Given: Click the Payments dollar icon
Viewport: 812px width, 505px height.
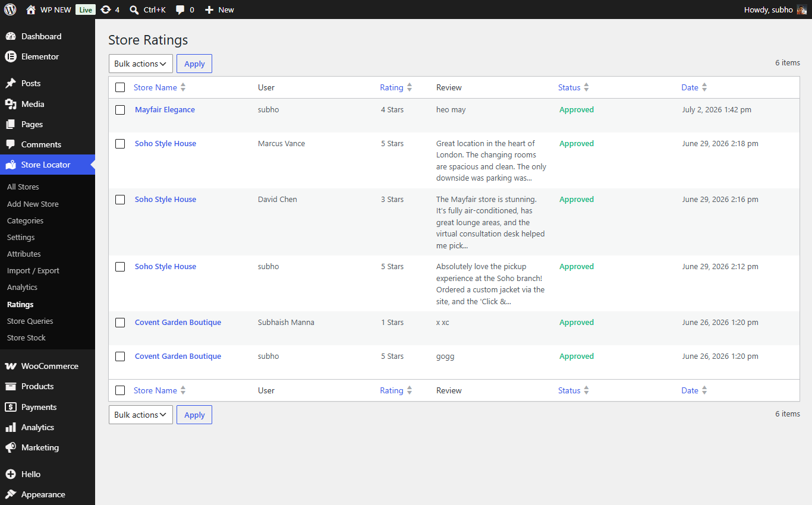Looking at the screenshot, I should click(11, 407).
